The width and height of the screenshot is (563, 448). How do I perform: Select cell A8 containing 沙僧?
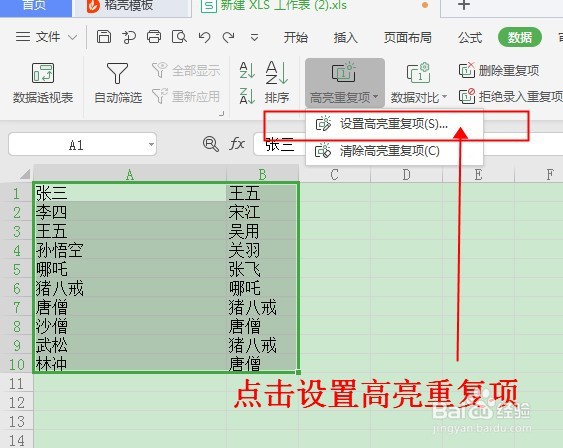click(x=130, y=326)
